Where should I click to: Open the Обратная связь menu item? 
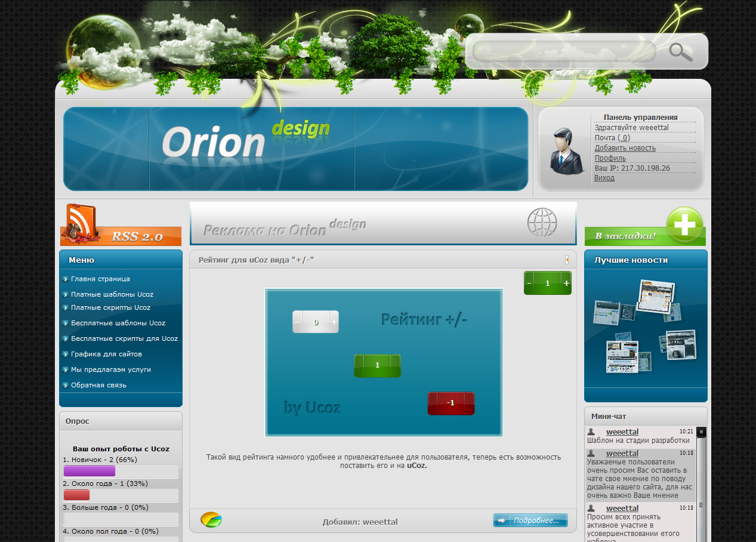pyautogui.click(x=98, y=385)
